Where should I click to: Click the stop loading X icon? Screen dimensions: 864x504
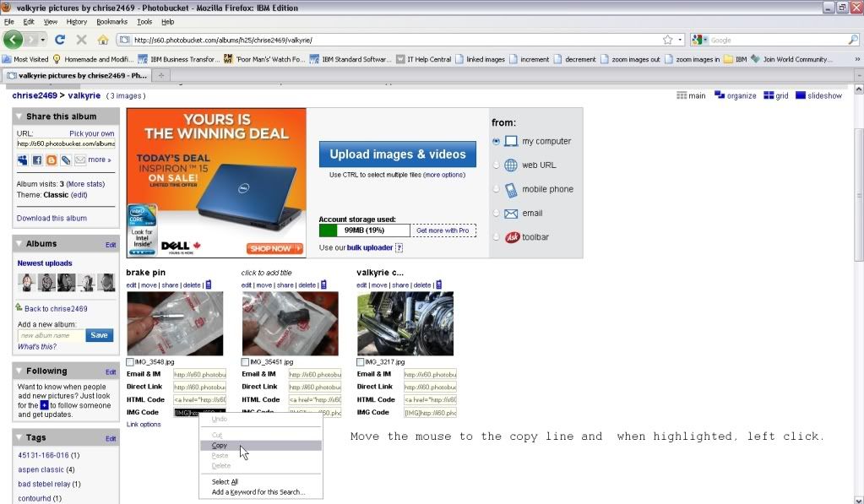pos(82,40)
